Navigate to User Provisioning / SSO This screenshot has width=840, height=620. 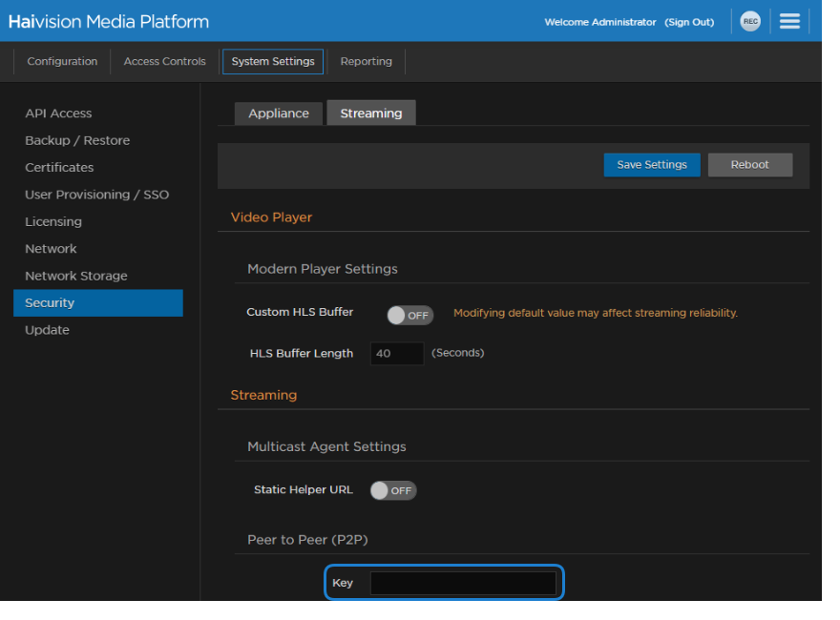coord(96,195)
